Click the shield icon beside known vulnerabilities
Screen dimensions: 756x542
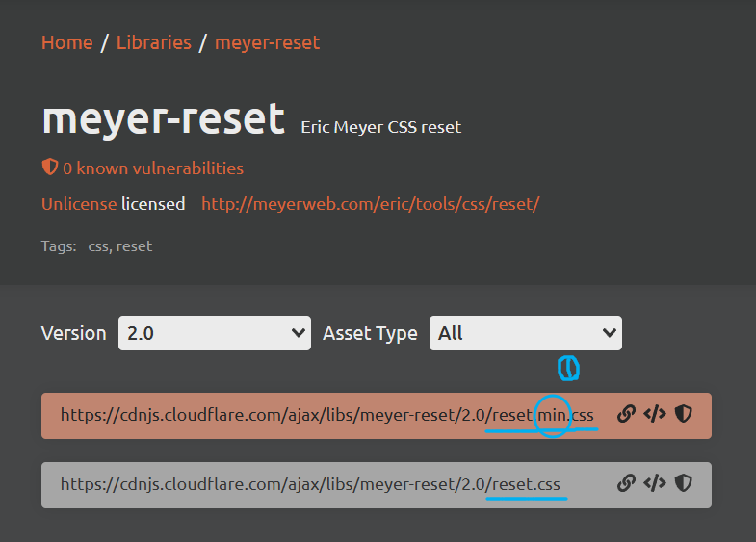pos(50,168)
